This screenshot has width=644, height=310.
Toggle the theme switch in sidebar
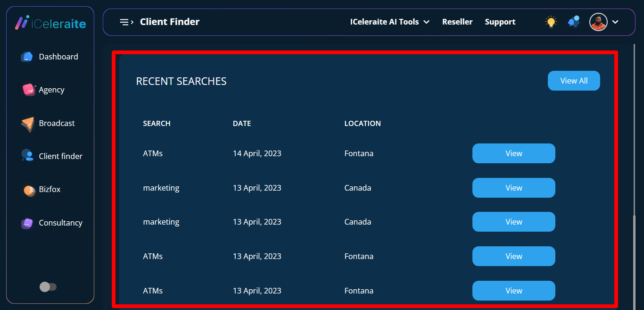[48, 287]
